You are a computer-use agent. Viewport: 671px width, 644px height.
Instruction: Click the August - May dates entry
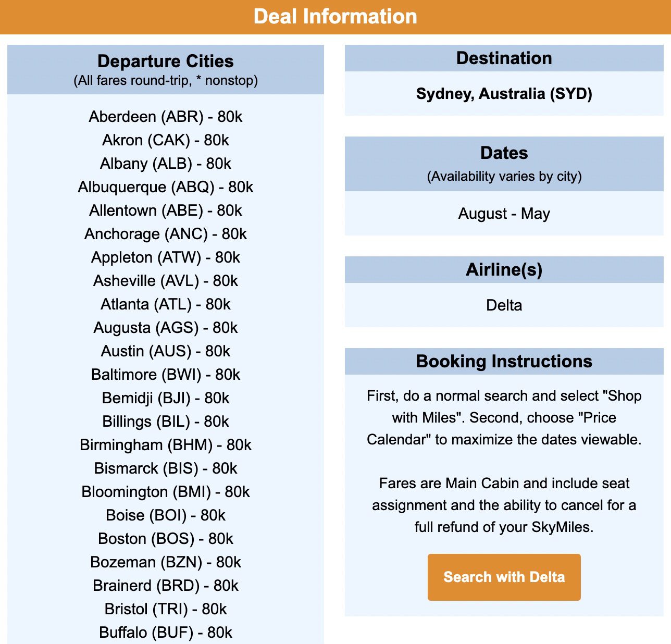[503, 214]
